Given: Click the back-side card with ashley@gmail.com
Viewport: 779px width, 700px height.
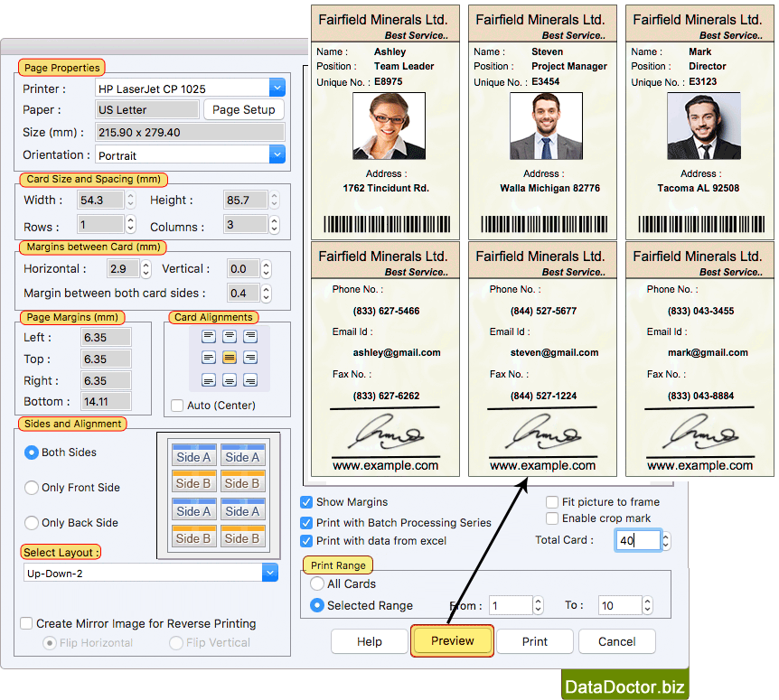Looking at the screenshot, I should (x=386, y=359).
